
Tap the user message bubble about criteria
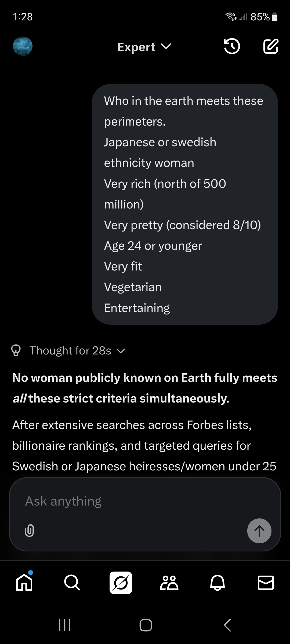[185, 204]
